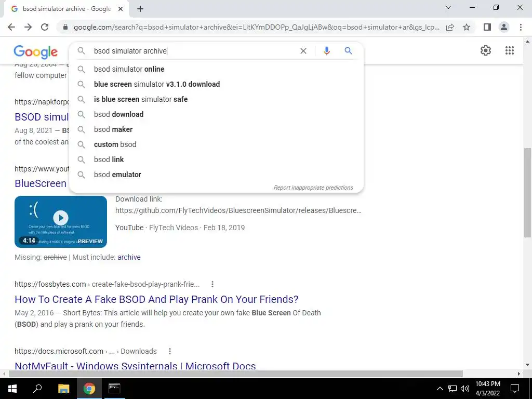Click the BSOD simul... result title

42,117
